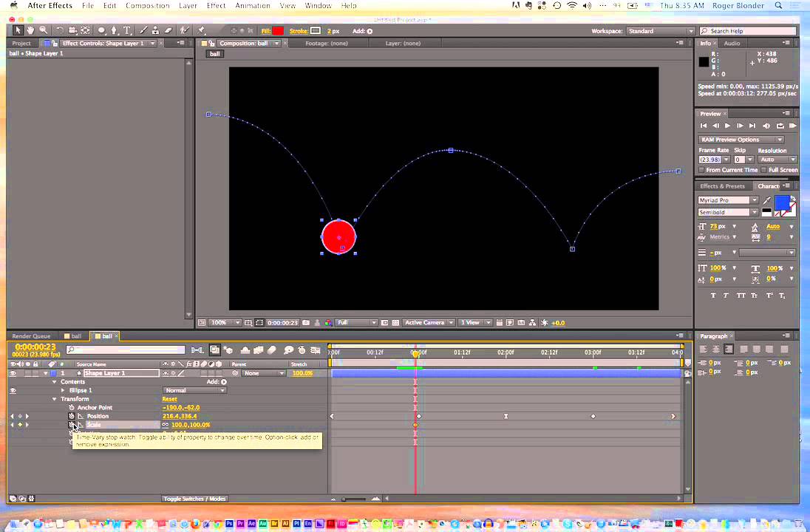Screen dimensions: 810x532
Task: Select the Hand tool
Action: (x=30, y=30)
